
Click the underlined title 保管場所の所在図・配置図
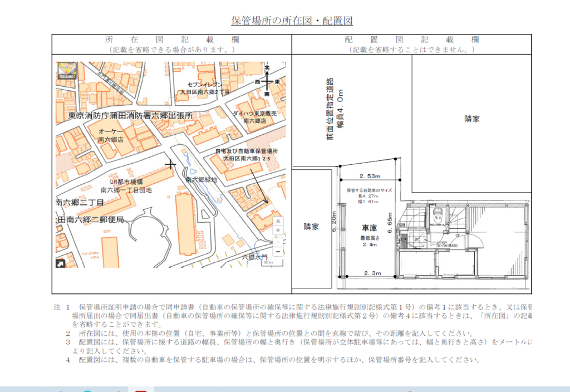tap(292, 21)
